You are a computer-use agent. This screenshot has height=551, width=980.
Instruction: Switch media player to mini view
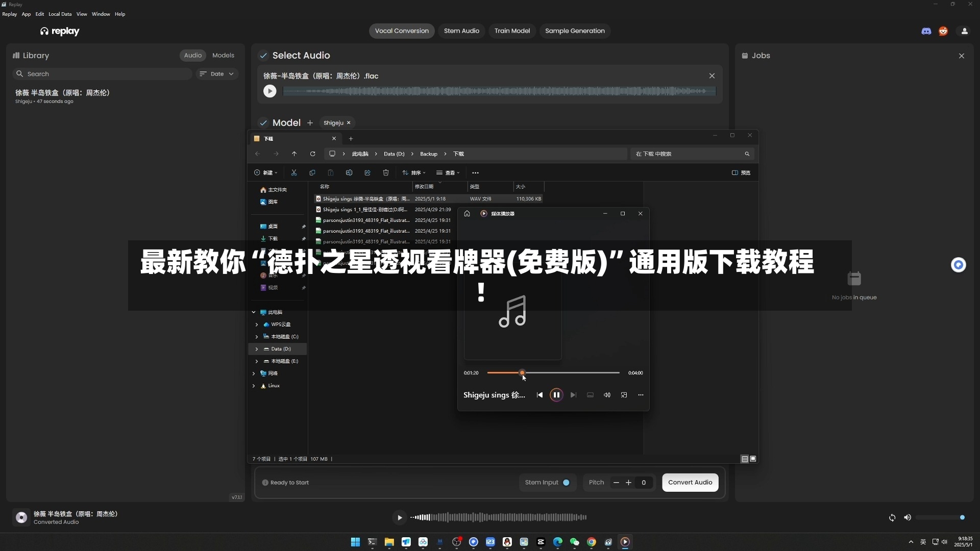tap(624, 395)
